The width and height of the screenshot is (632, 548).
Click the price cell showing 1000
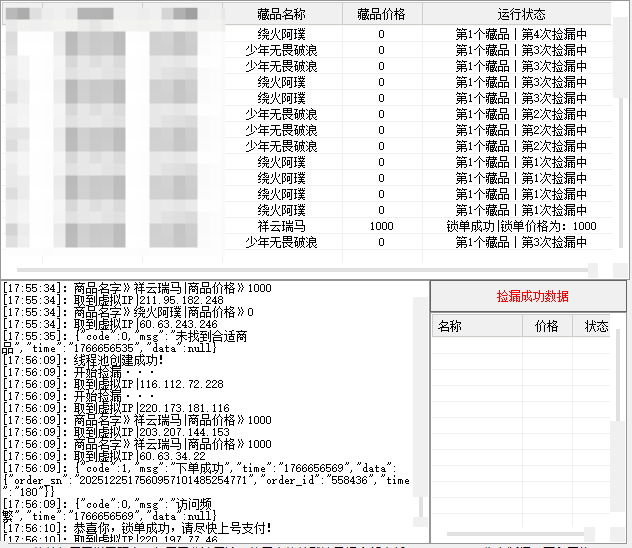click(381, 226)
